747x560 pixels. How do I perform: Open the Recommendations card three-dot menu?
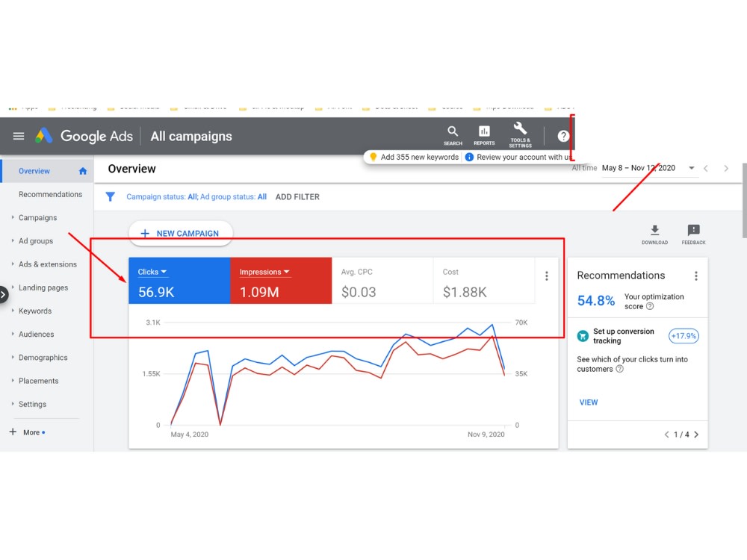point(696,276)
